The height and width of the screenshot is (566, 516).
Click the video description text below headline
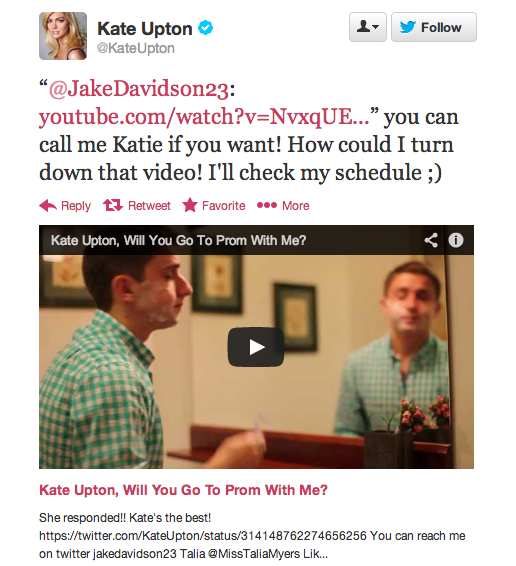tap(252, 536)
